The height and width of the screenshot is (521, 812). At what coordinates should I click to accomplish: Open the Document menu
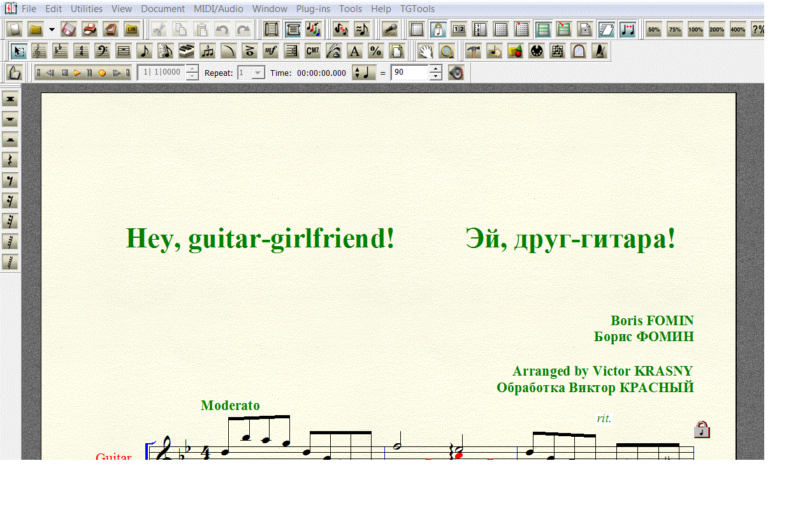(163, 9)
